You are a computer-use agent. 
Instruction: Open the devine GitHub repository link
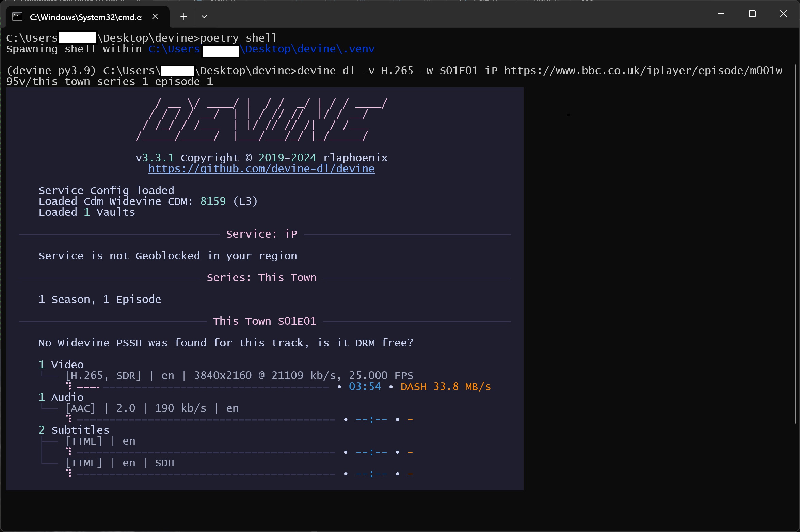pyautogui.click(x=261, y=169)
